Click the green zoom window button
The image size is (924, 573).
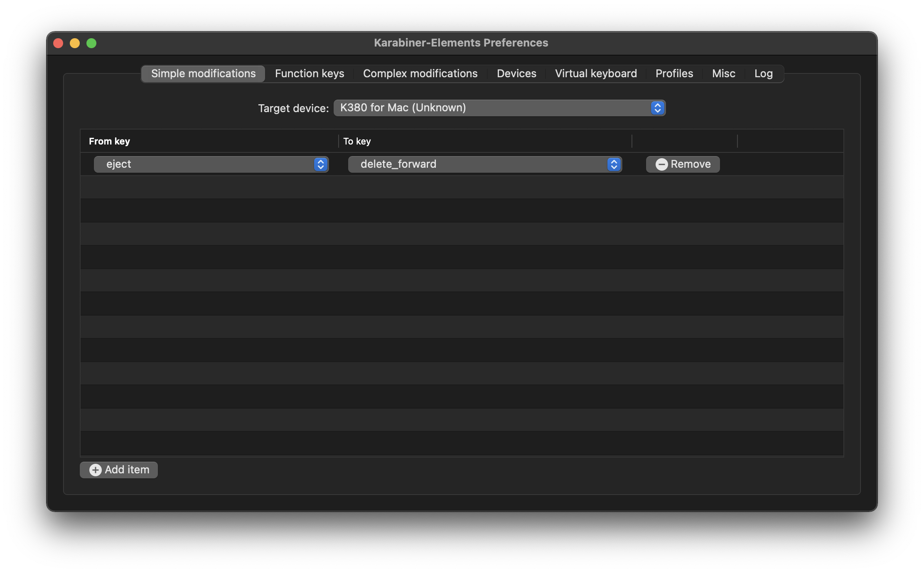point(91,43)
